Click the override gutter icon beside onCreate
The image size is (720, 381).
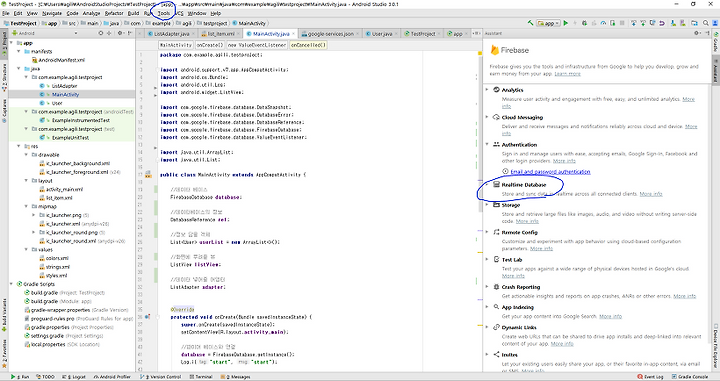(x=148, y=317)
